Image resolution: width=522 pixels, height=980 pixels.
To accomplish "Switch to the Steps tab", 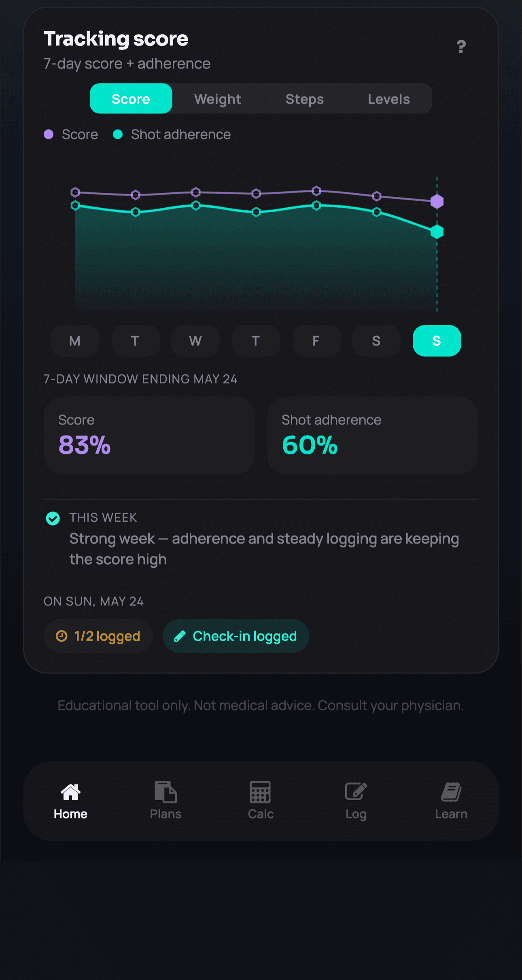I will (x=305, y=99).
